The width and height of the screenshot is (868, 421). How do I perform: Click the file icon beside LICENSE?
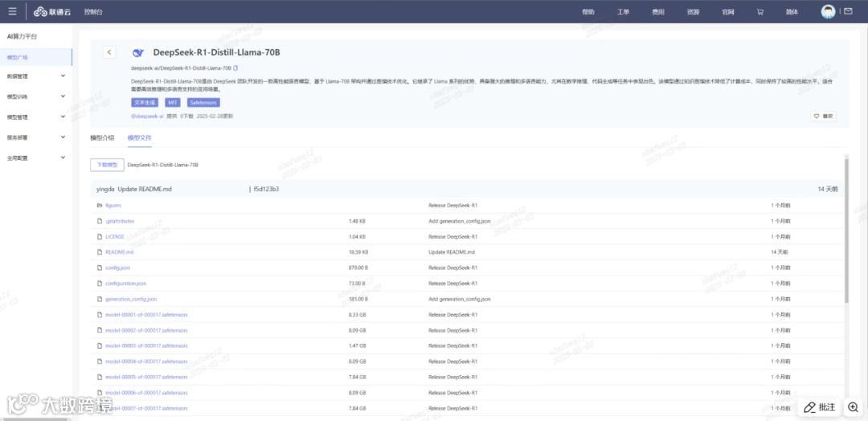[x=100, y=236]
